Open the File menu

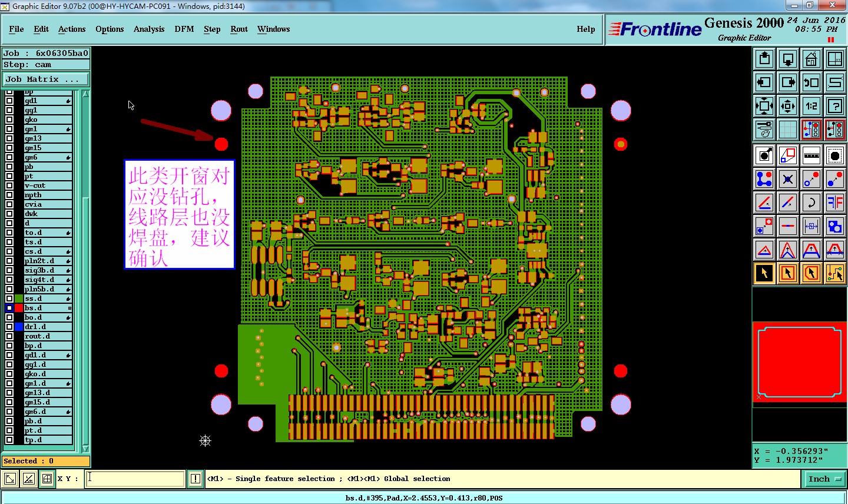[x=16, y=29]
